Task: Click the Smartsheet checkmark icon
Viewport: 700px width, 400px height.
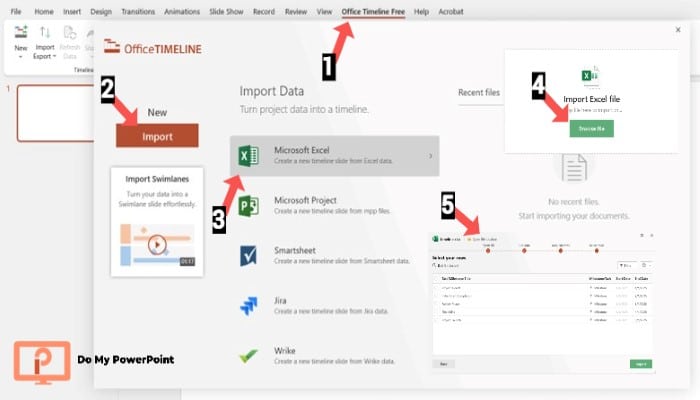Action: click(248, 256)
